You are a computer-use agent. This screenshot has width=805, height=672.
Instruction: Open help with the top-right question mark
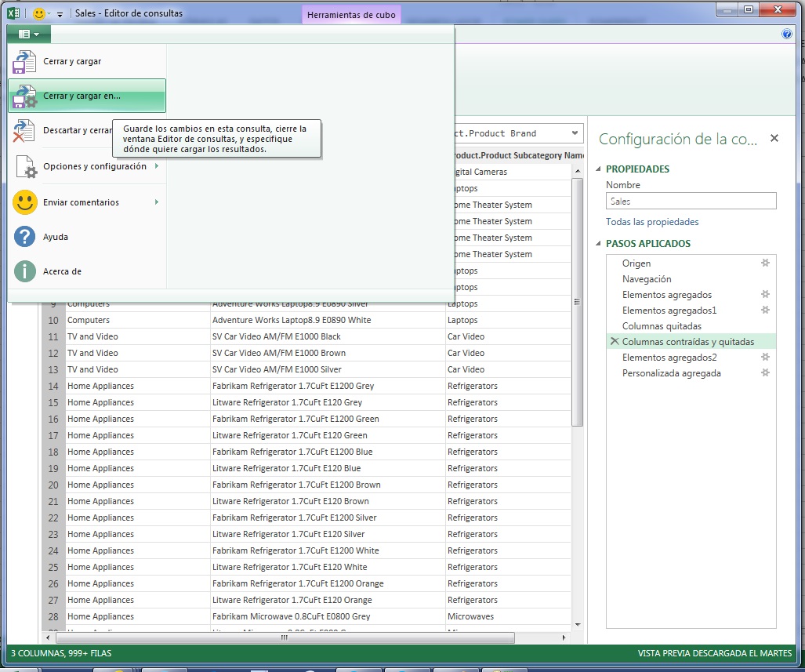(787, 34)
